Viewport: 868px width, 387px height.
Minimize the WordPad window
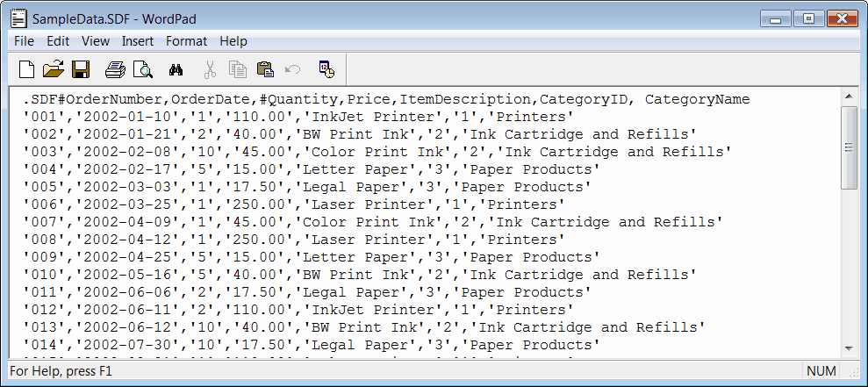point(776,19)
